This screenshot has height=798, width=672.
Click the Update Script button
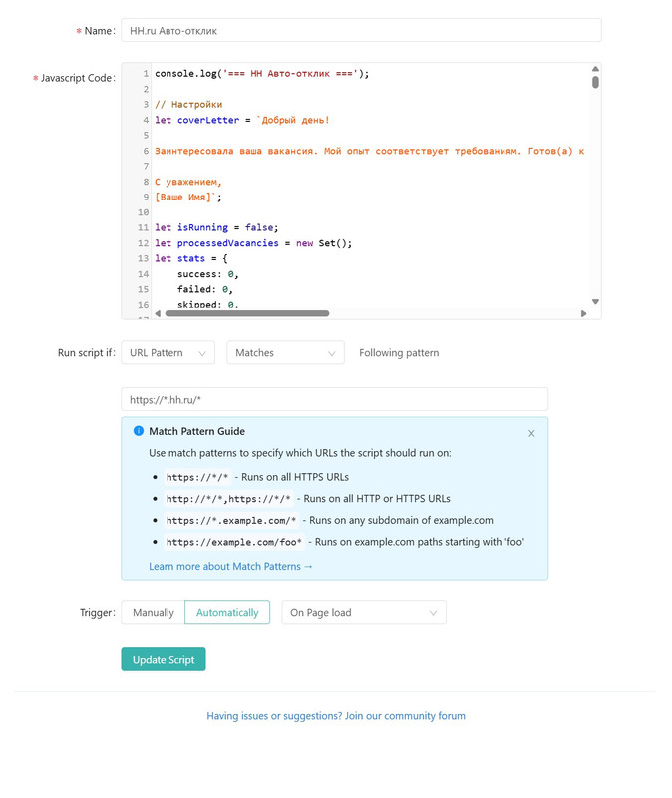tap(164, 659)
